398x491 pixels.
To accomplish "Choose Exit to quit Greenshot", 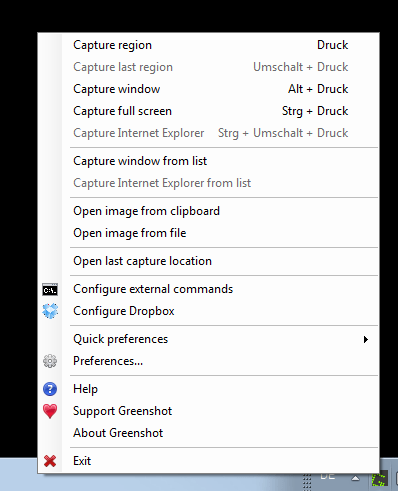I will (209, 461).
